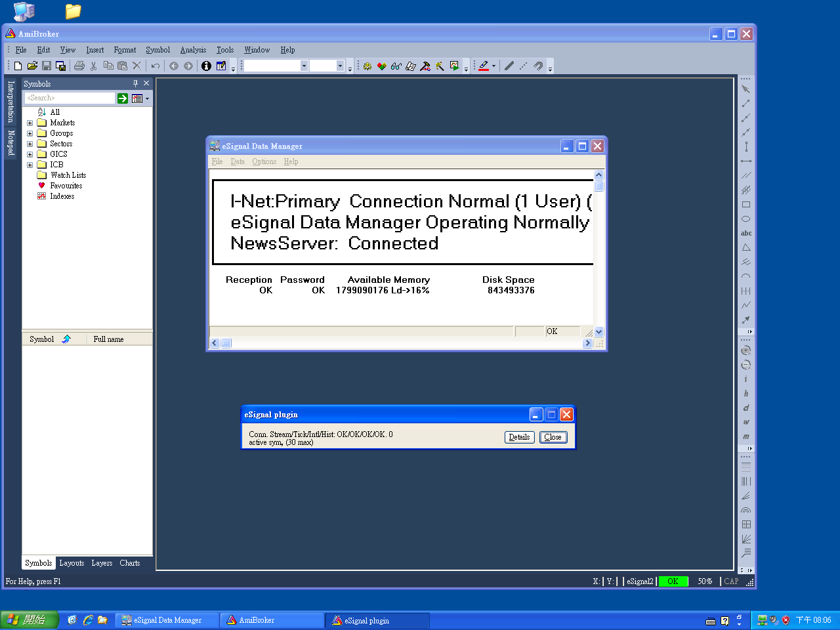
Task: Choose the arrow Select tool in the drawing toolbar
Action: pyautogui.click(x=746, y=89)
